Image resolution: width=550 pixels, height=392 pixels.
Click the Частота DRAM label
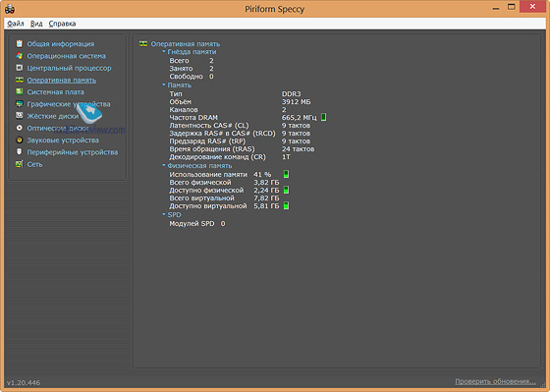[193, 118]
